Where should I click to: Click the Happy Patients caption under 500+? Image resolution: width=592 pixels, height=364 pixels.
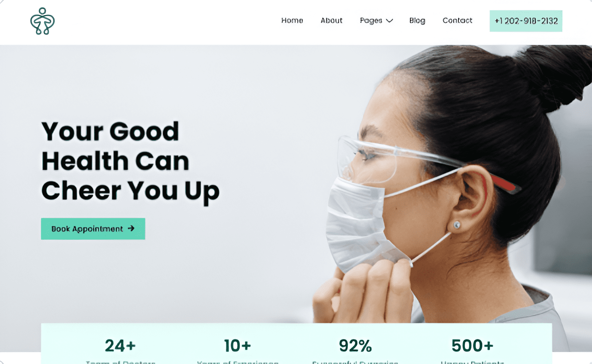(472, 362)
